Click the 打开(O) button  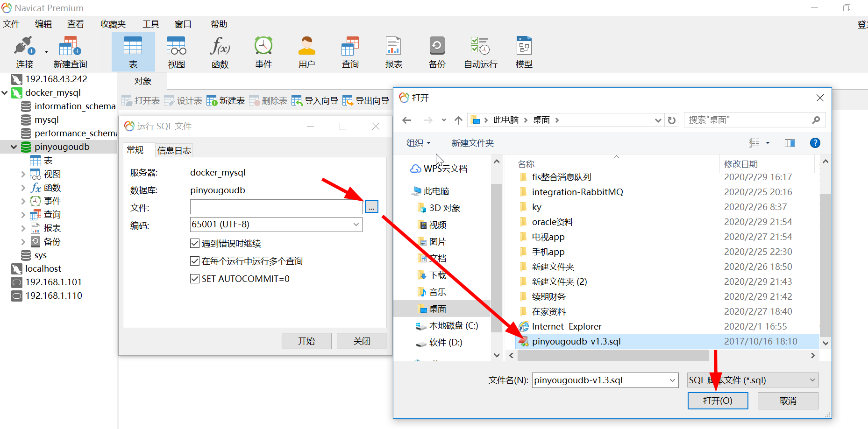click(718, 401)
